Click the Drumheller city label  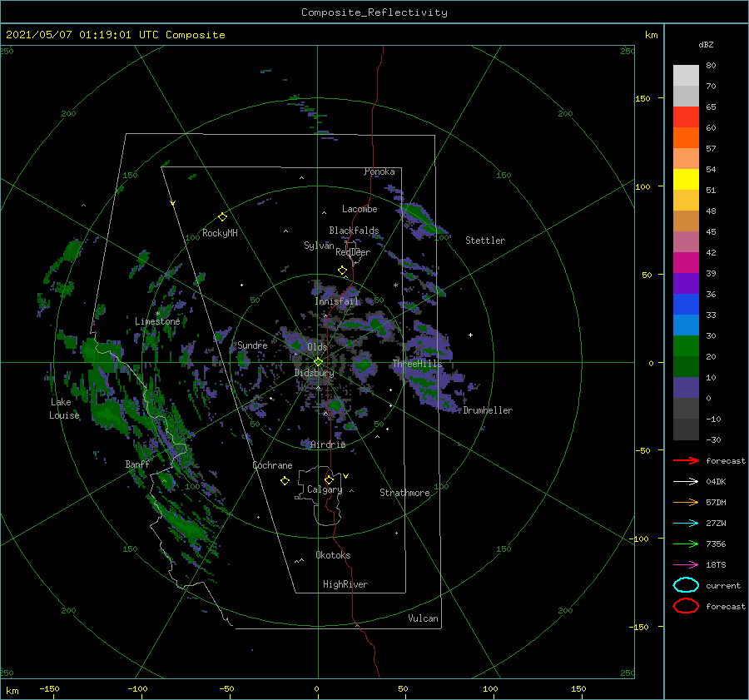pyautogui.click(x=488, y=410)
